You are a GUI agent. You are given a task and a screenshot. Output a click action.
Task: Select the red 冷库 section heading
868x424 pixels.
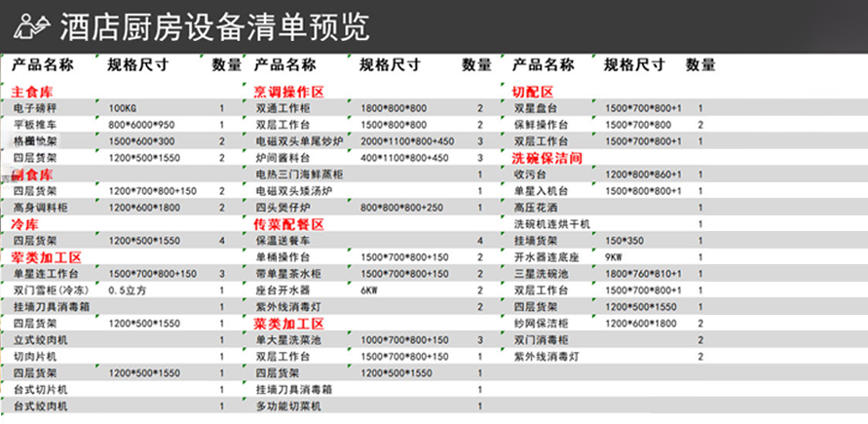(x=25, y=225)
